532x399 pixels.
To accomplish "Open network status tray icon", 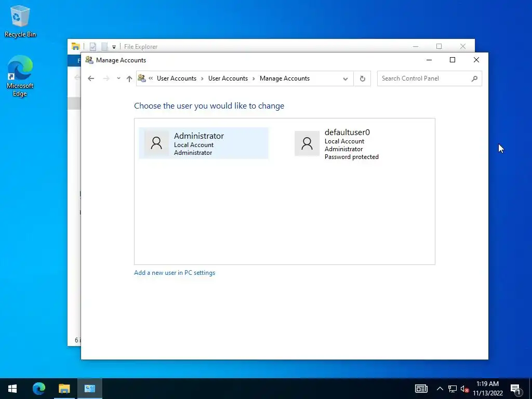I will tap(453, 389).
